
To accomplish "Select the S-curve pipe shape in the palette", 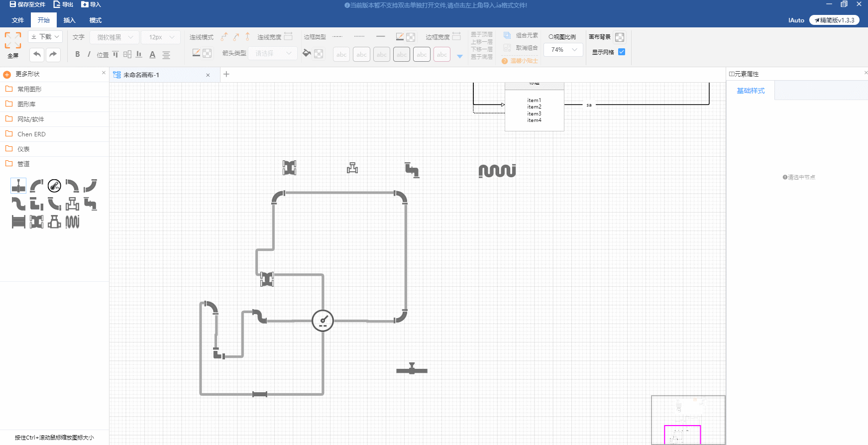I will click(x=18, y=204).
